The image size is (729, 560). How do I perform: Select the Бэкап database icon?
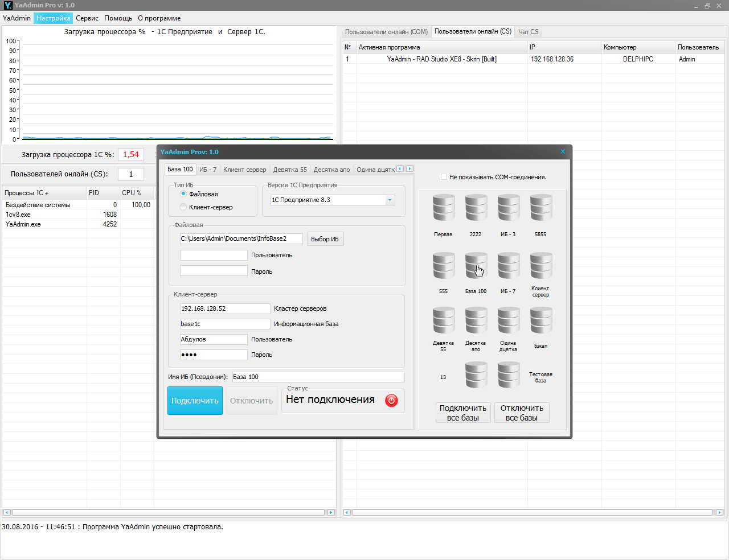tap(541, 320)
